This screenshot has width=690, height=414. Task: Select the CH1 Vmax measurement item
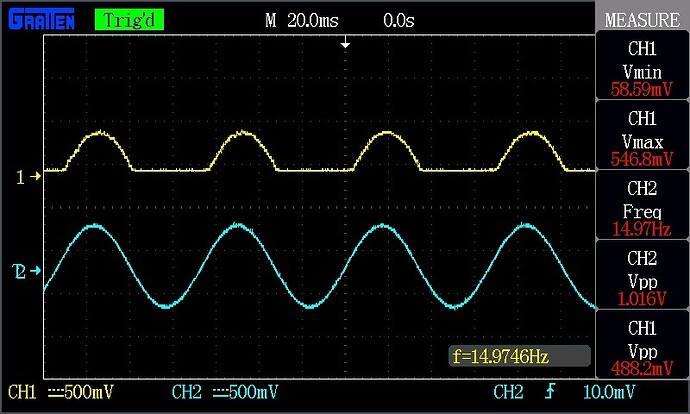point(641,138)
